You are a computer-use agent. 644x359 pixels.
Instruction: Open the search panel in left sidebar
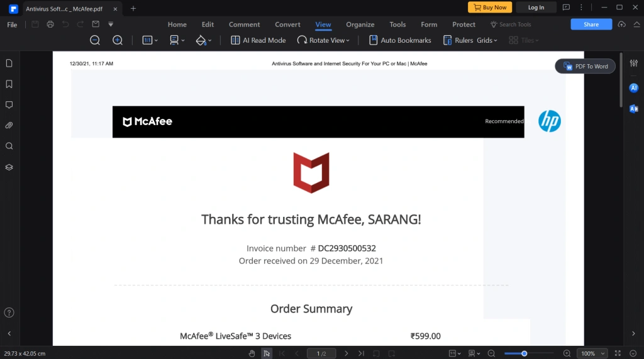click(9, 146)
